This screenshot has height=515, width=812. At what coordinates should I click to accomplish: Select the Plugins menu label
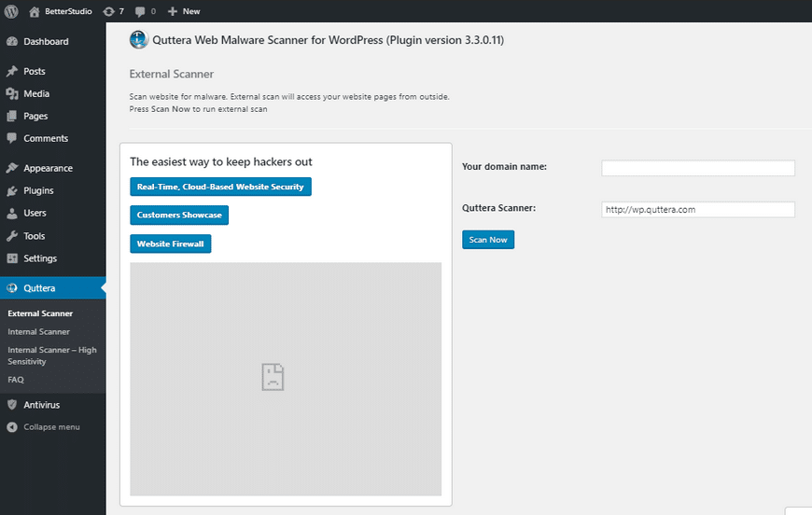coord(38,190)
